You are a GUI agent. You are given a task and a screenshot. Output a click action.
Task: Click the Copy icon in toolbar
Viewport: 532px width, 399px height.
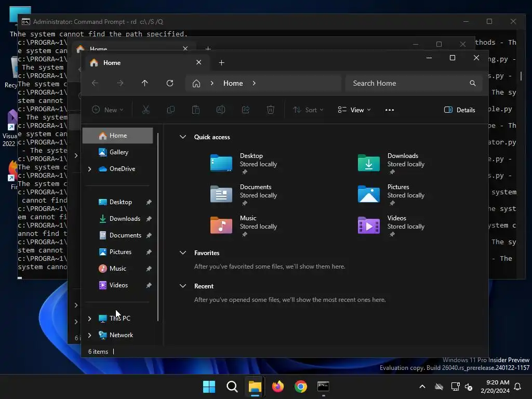170,110
